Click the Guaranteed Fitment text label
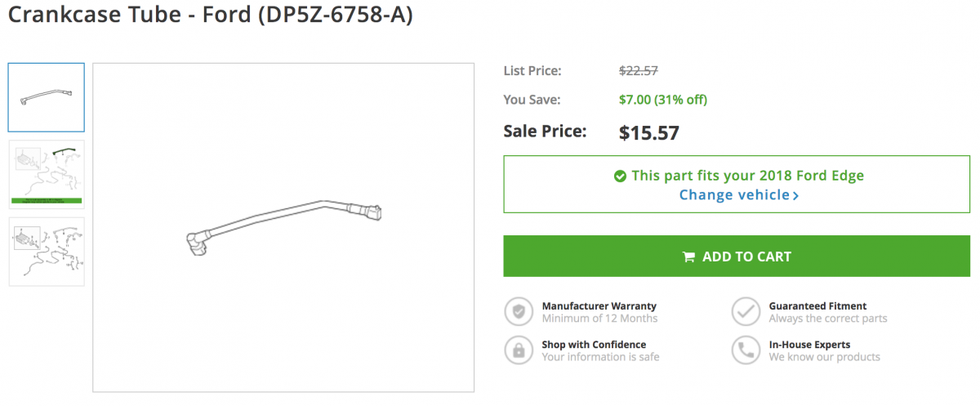 [x=817, y=306]
